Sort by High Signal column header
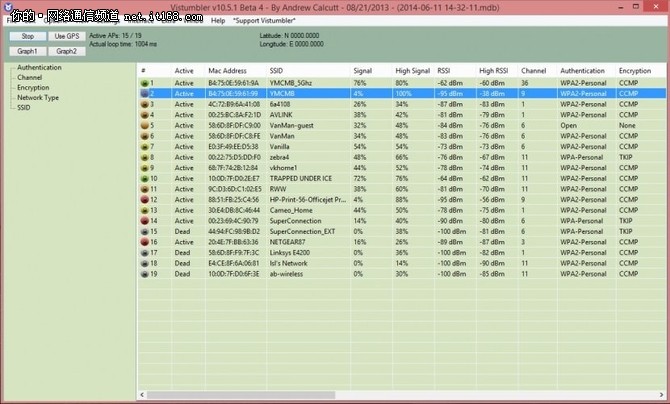The image size is (670, 404). click(413, 71)
